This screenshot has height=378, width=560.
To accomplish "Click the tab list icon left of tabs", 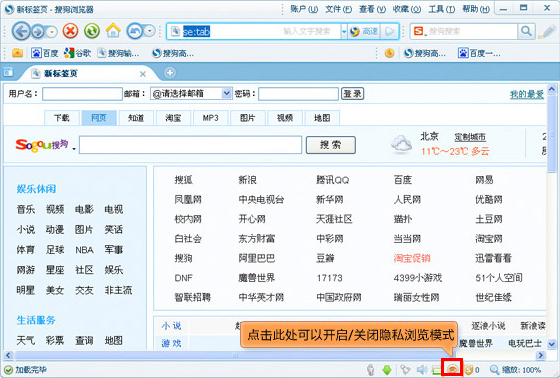I will click(x=8, y=73).
